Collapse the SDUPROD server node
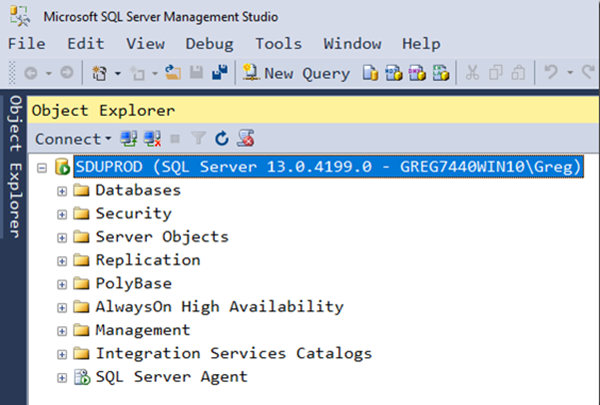 tap(42, 168)
